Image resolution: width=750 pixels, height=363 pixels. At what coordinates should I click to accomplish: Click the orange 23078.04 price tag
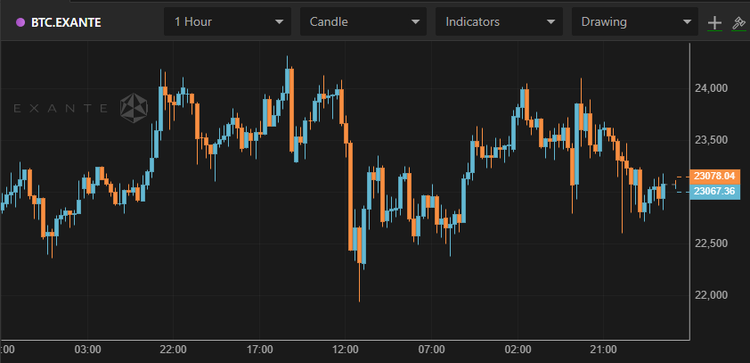[x=714, y=176]
